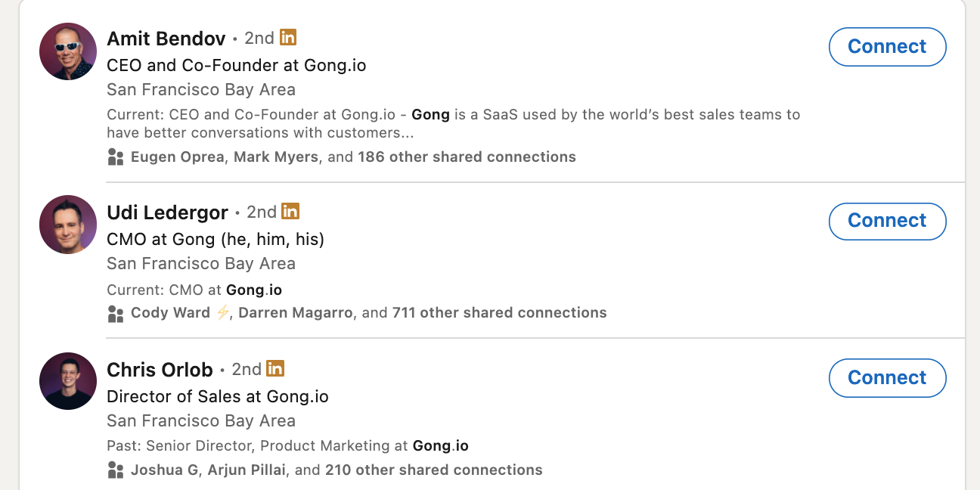This screenshot has height=490, width=980.
Task: View 711 other shared connections
Action: [499, 313]
